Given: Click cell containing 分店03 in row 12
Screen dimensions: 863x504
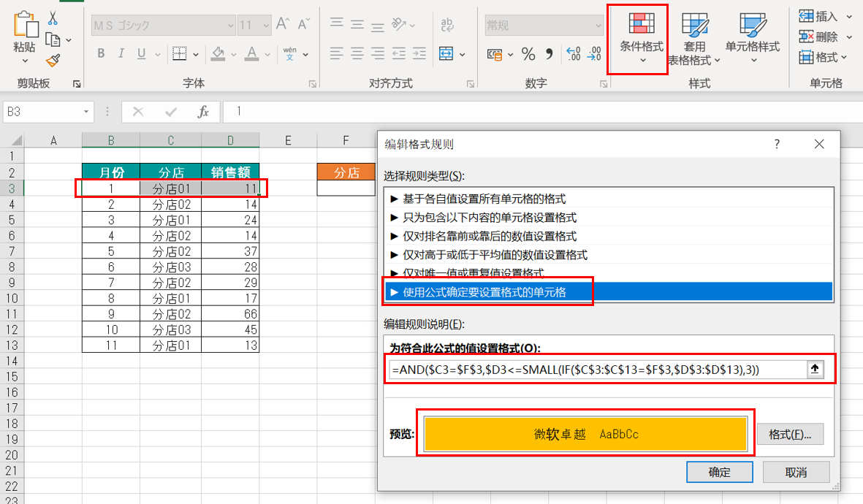Looking at the screenshot, I should pyautogui.click(x=170, y=329).
